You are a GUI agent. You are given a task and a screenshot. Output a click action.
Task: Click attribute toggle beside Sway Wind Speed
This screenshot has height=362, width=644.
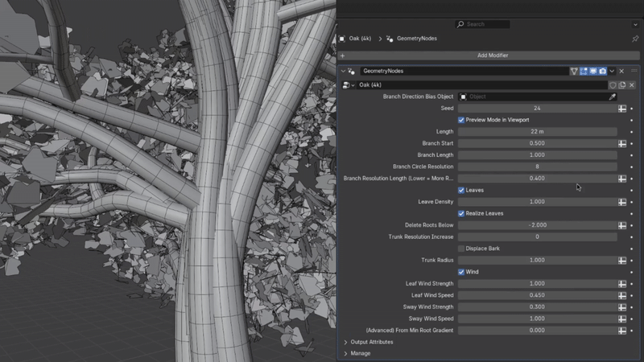pos(622,319)
